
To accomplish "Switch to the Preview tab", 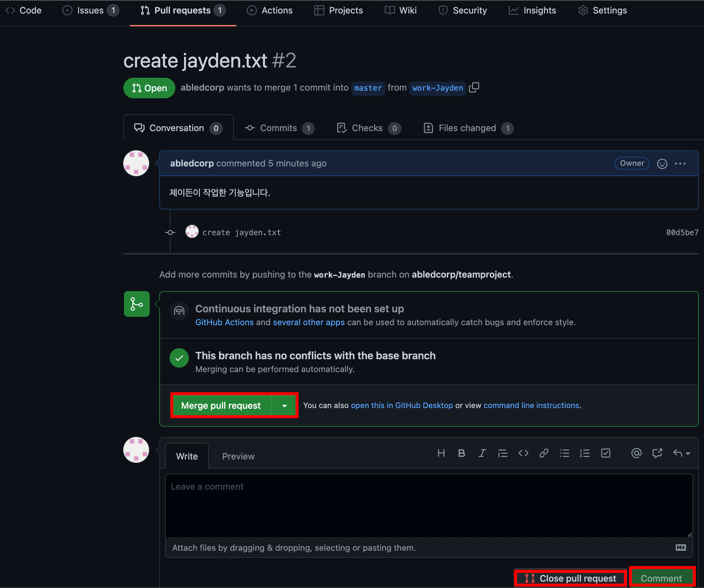I will (238, 457).
